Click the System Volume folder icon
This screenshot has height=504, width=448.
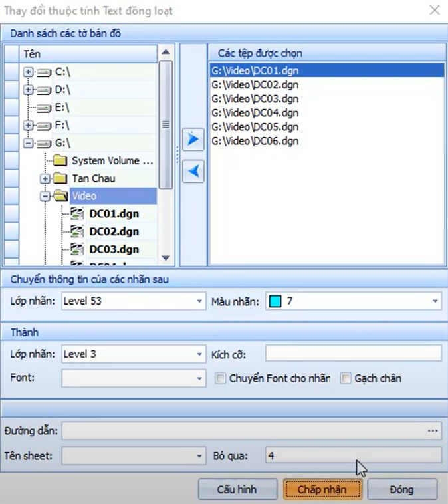click(60, 160)
